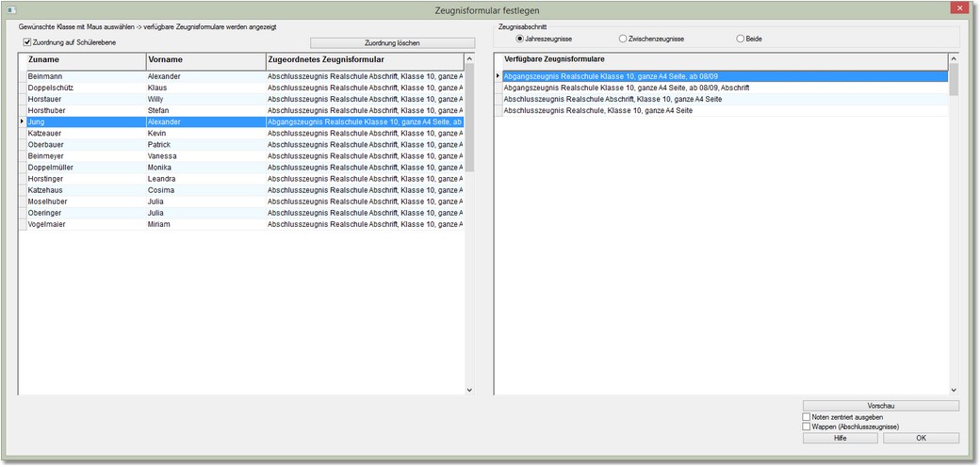Click the window icon in the title bar
980x467 pixels.
tap(12, 9)
